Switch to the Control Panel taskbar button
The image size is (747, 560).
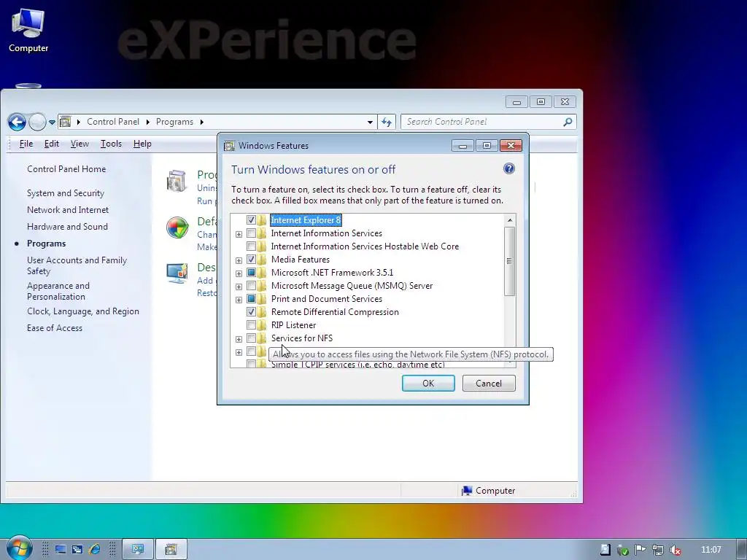point(138,550)
